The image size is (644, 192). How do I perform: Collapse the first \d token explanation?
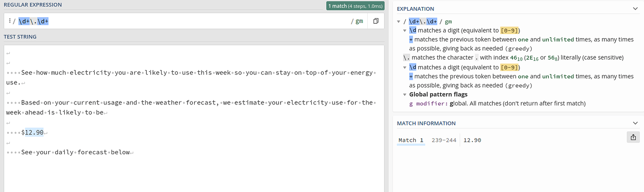click(x=405, y=30)
